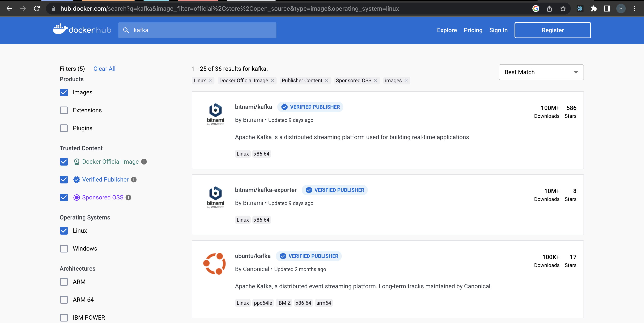
Task: Enable the Extensions checkbox
Action: (x=64, y=110)
